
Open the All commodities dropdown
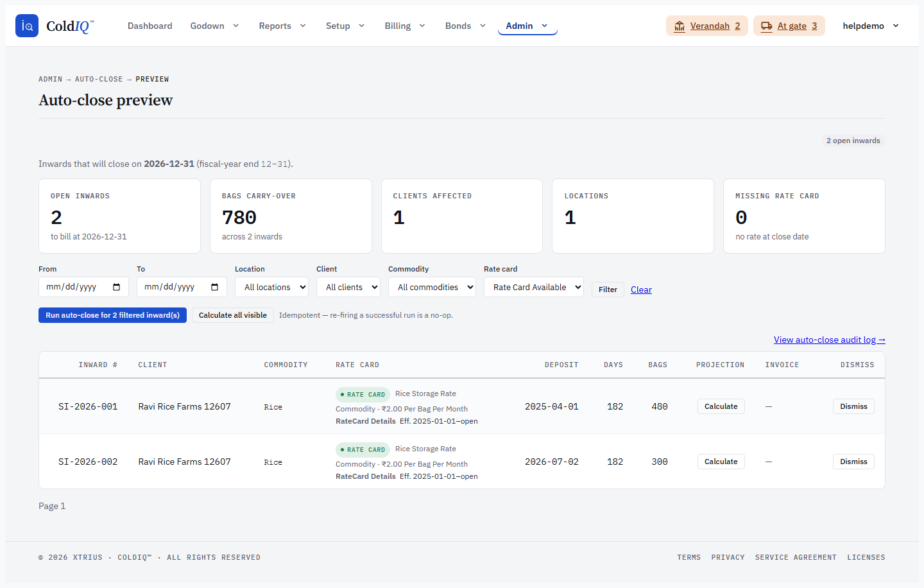432,287
